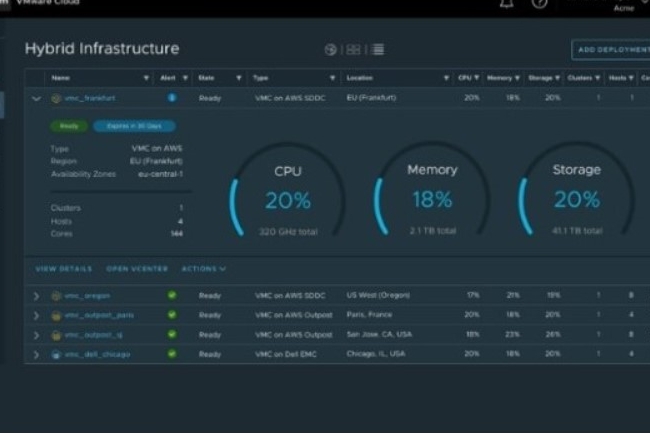
Task: Open the vmc_frankfurt deployment link
Action: click(x=90, y=98)
